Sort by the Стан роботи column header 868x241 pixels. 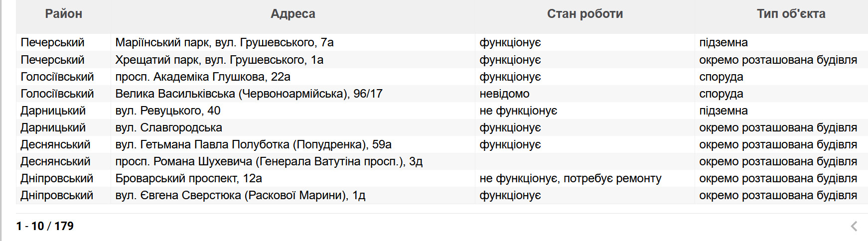coord(584,14)
